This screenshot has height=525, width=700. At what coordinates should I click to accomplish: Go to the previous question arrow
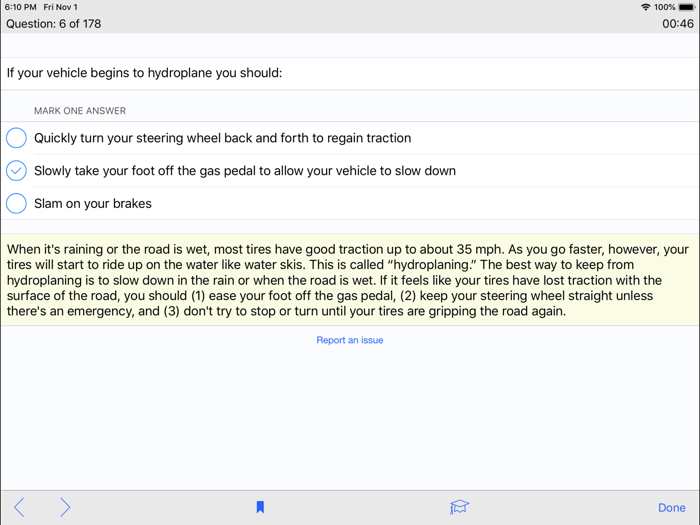pos(19,507)
